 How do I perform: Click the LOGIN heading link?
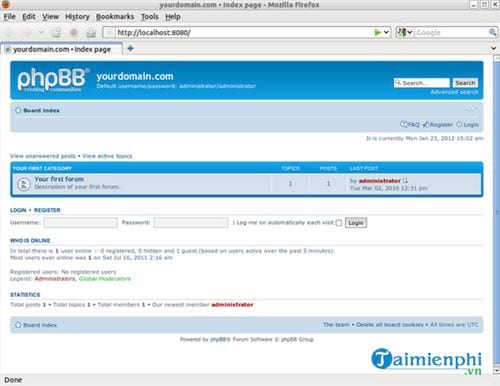click(18, 210)
